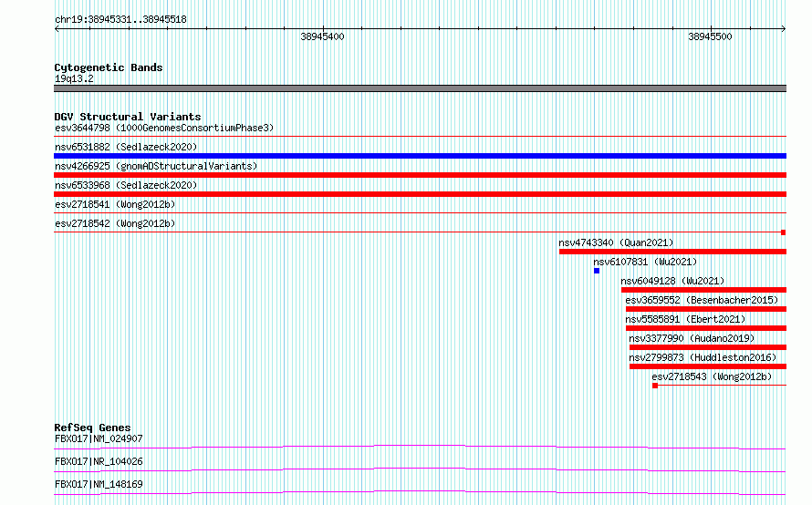Click the esv2718543 (Wong2012b) label
The height and width of the screenshot is (505, 812).
click(x=712, y=376)
